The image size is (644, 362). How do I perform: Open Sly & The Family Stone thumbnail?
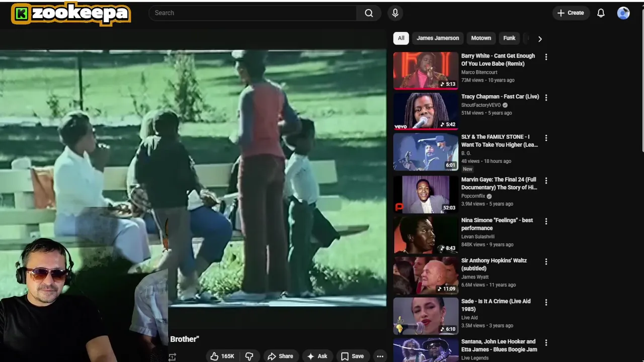coord(426,151)
